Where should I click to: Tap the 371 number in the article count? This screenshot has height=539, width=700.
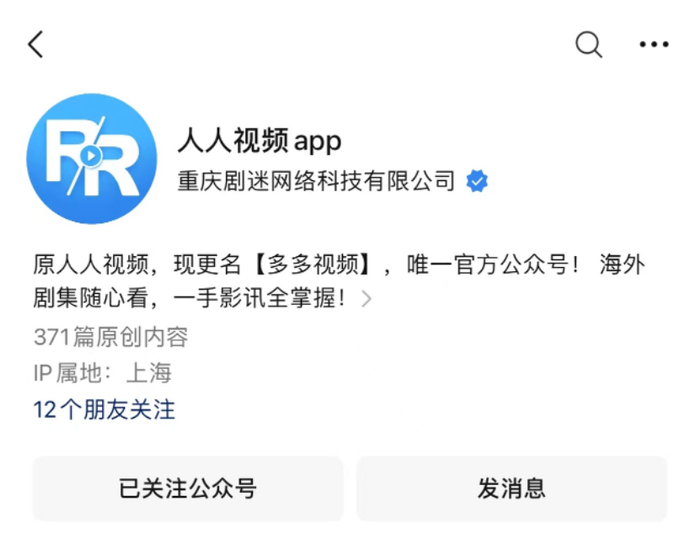point(52,337)
